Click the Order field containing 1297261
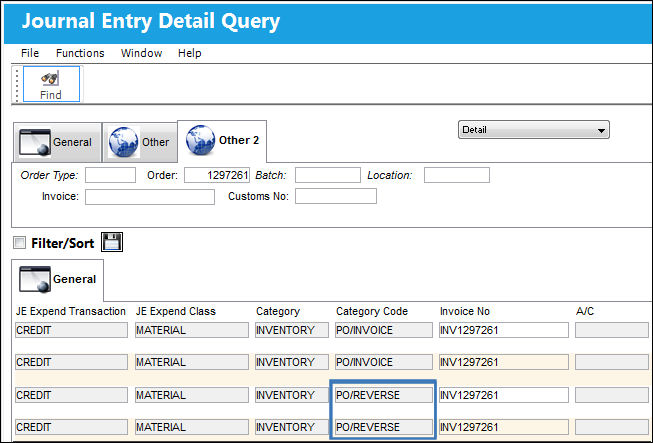 (x=217, y=175)
